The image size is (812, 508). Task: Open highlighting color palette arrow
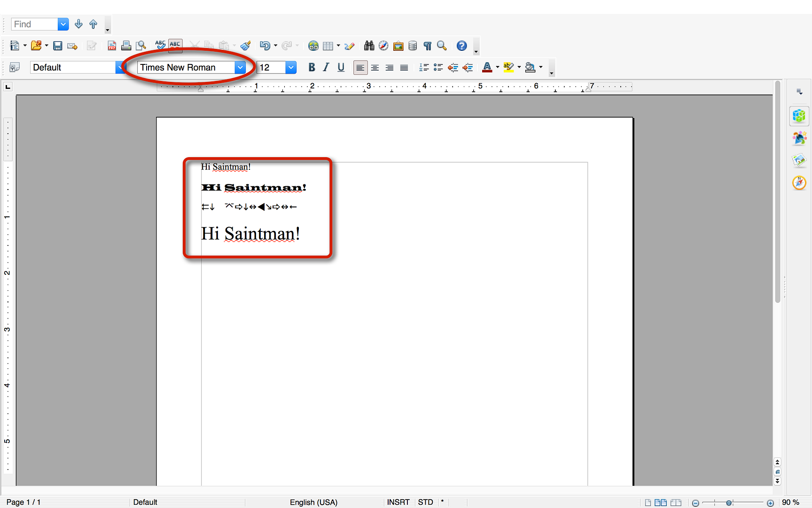519,67
